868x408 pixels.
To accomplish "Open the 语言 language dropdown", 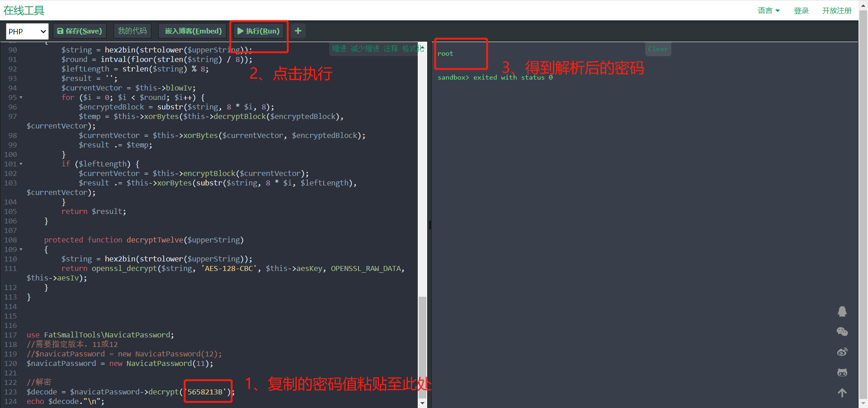I will [x=769, y=10].
